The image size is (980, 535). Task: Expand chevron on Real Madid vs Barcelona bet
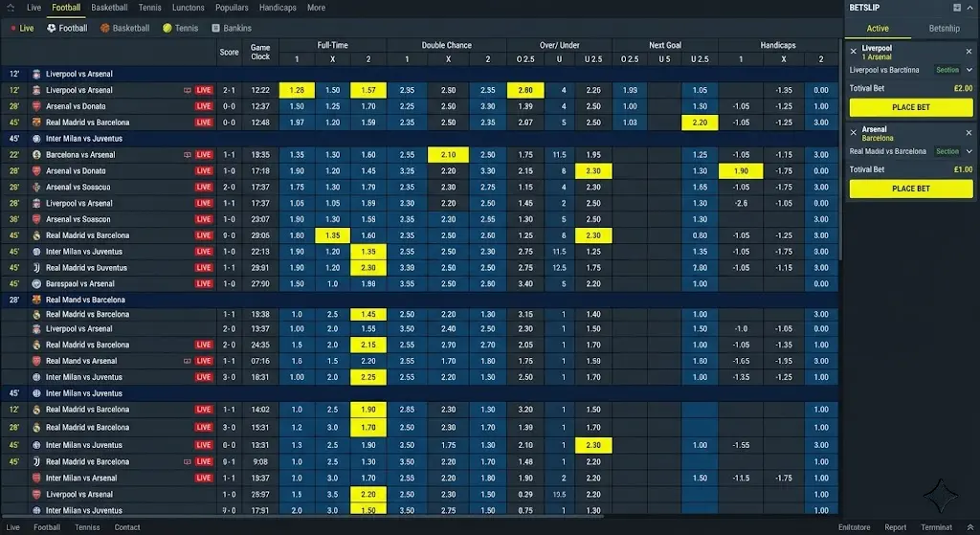[x=969, y=151]
